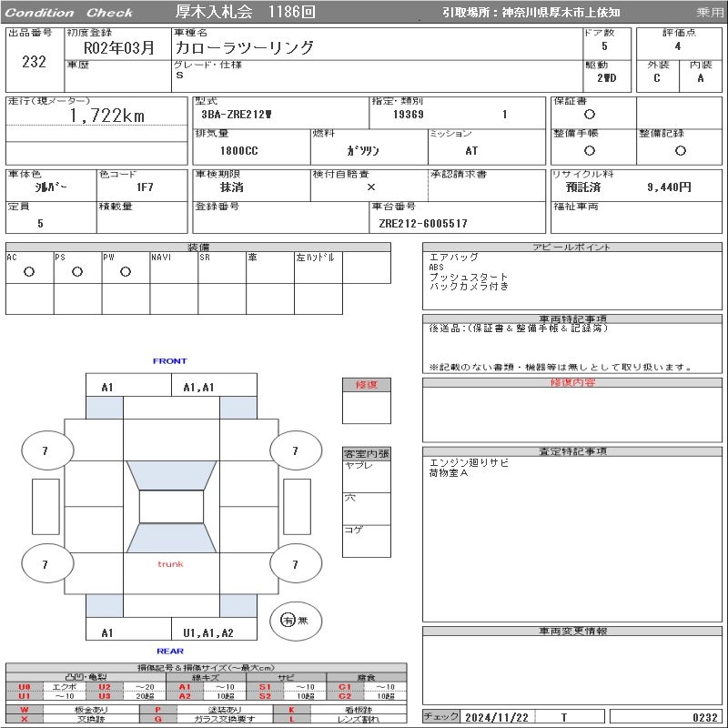
Task: Select color code 1F7
Action: click(x=145, y=187)
